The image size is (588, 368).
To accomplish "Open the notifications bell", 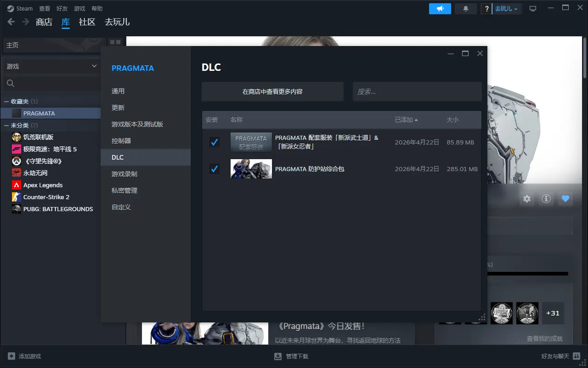I will [465, 9].
